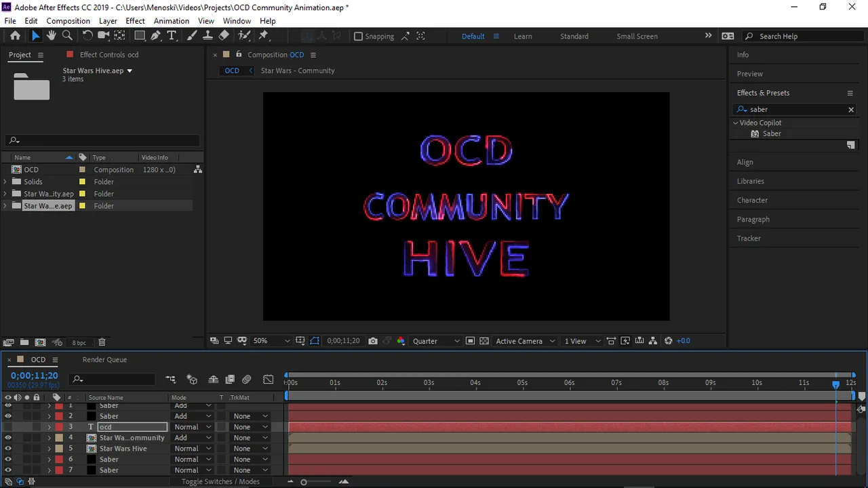The height and width of the screenshot is (488, 868).
Task: Select the Zoom magnifier tool
Action: 67,36
